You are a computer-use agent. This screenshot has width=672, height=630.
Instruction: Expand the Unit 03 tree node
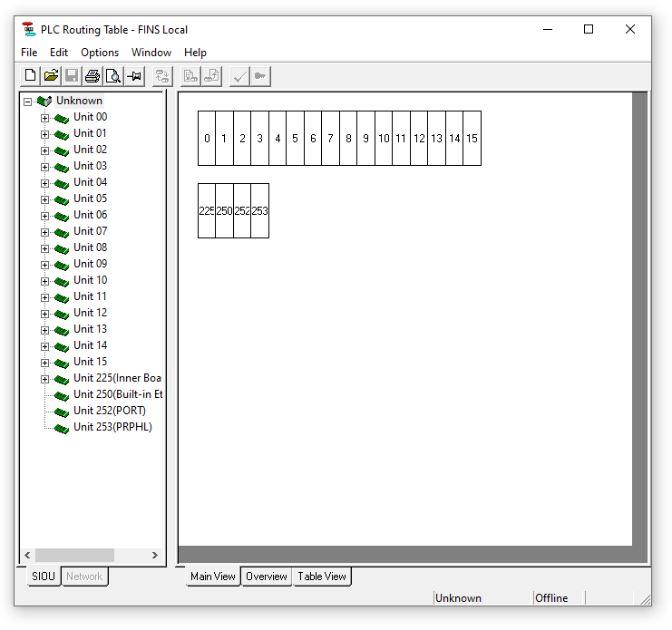(44, 167)
